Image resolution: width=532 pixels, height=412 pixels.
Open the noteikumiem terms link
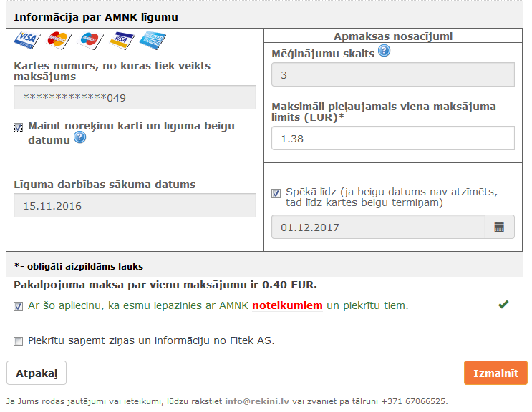[287, 305]
